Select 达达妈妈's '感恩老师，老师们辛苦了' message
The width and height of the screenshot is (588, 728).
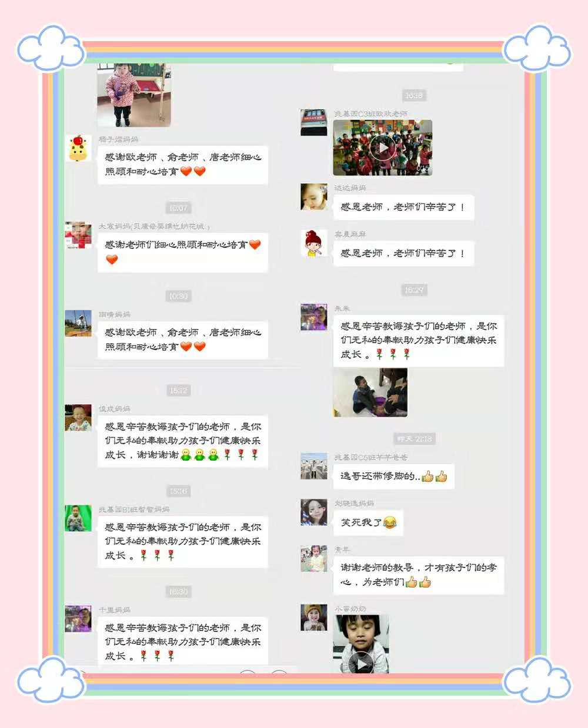tap(403, 207)
